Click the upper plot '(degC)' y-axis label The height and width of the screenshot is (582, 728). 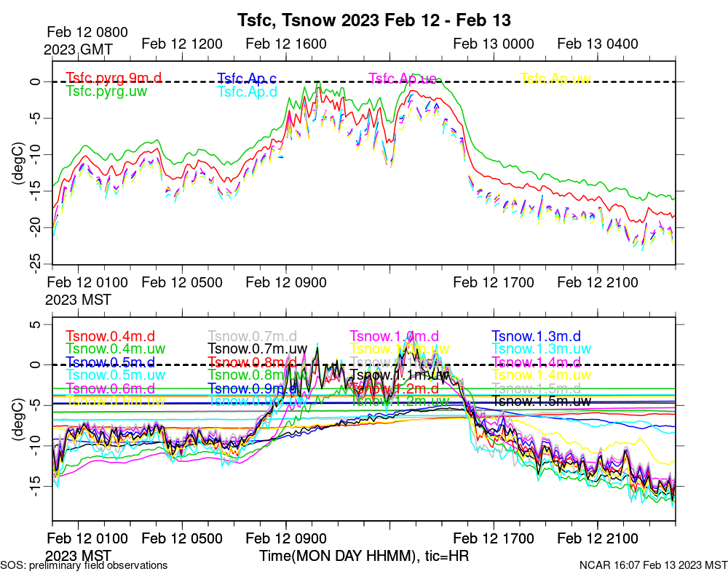pyautogui.click(x=17, y=164)
